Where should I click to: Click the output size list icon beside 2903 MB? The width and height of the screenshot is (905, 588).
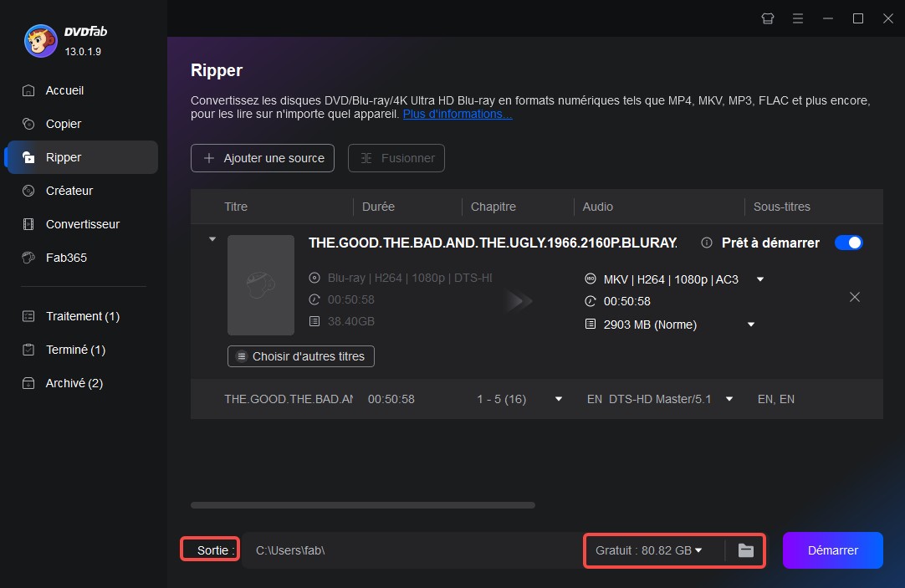pos(591,325)
